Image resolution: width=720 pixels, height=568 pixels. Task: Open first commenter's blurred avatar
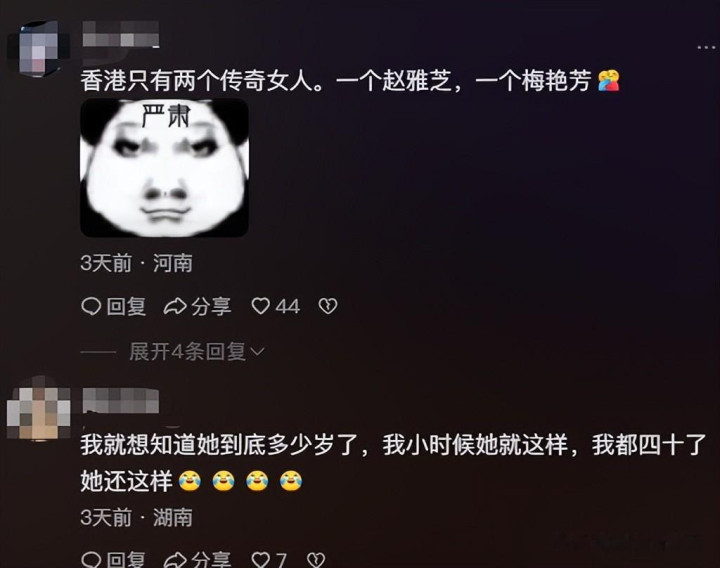(x=39, y=49)
